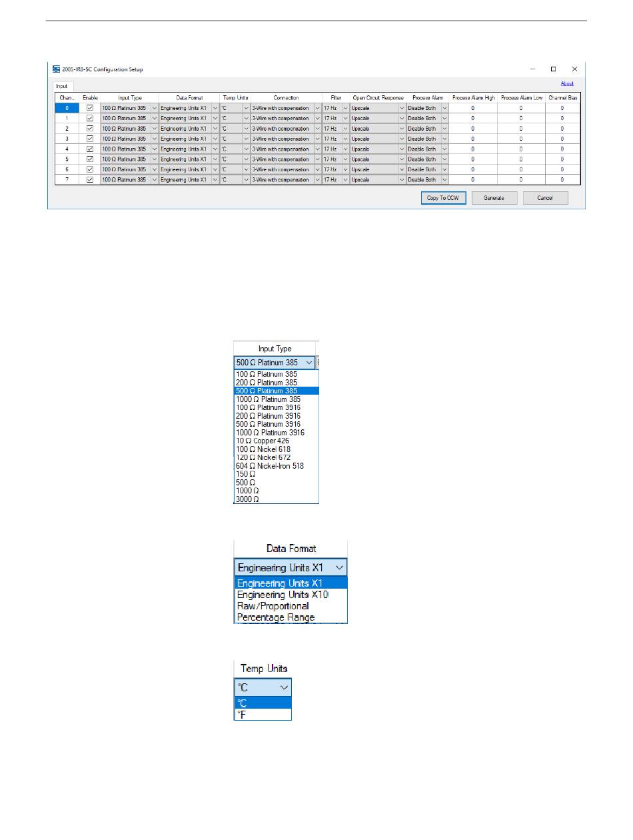Toggle the Enable checkbox for channel 3
Screen dimensions: 633x840
click(90, 139)
